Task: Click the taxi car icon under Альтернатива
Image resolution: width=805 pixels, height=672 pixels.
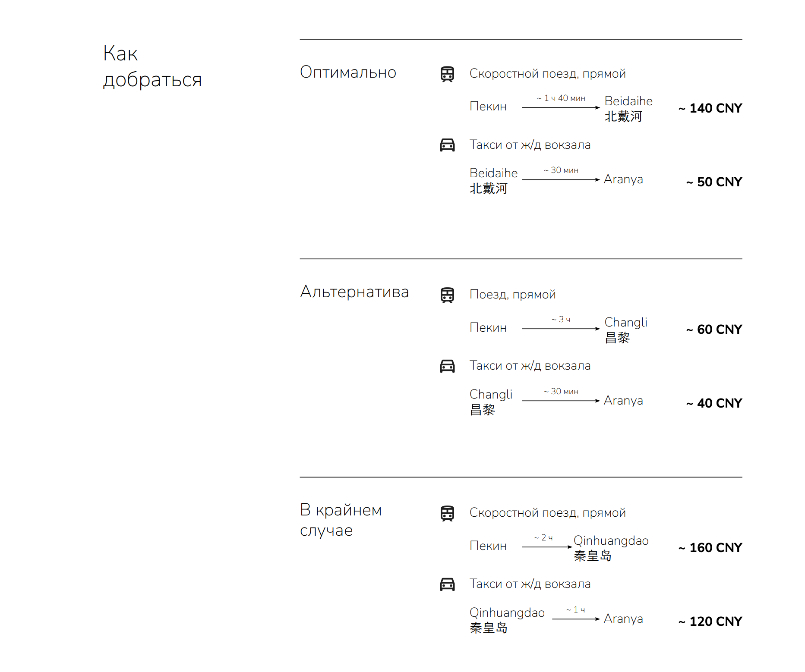Action: (x=447, y=366)
